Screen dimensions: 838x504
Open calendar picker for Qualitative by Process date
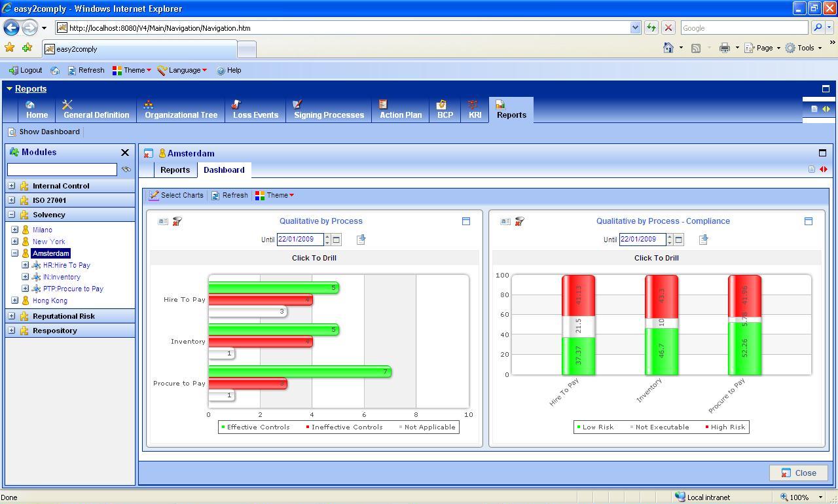pos(337,240)
